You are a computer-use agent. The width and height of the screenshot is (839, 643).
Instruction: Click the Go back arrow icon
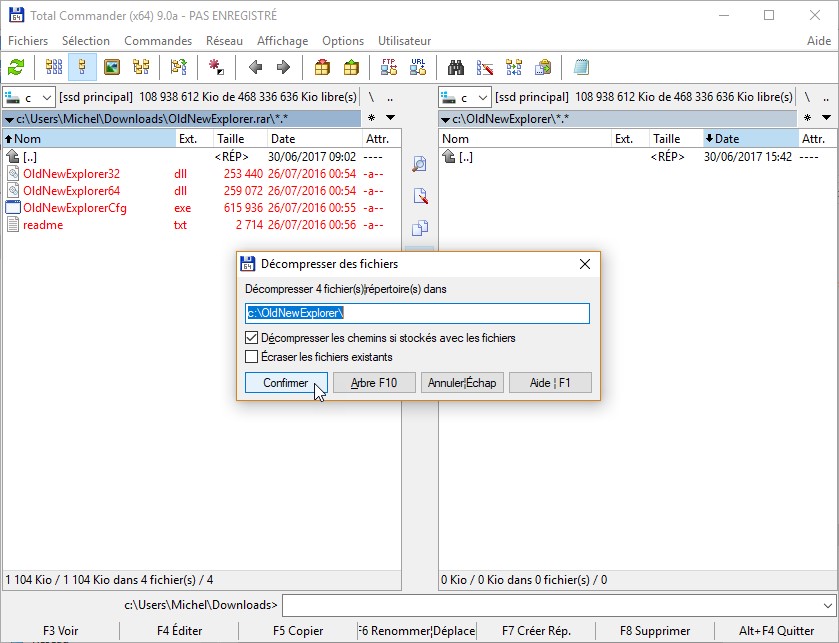click(x=255, y=67)
